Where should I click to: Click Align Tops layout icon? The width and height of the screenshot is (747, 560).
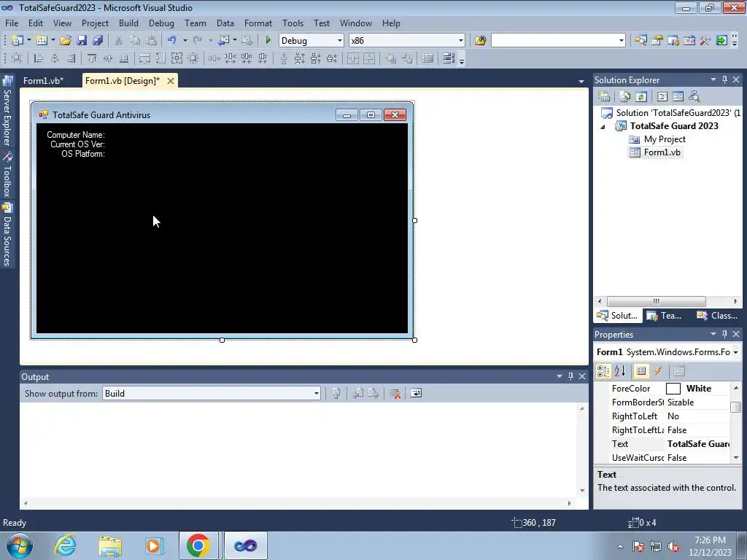92,58
